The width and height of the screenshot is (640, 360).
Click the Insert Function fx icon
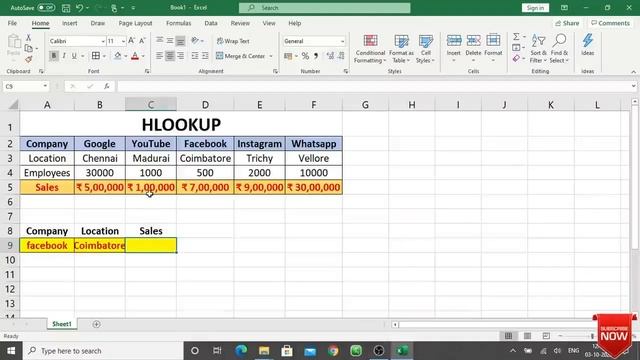point(107,86)
